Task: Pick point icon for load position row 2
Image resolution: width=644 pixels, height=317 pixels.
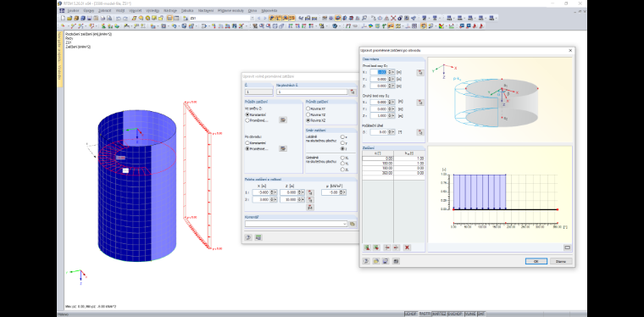Action: click(310, 199)
